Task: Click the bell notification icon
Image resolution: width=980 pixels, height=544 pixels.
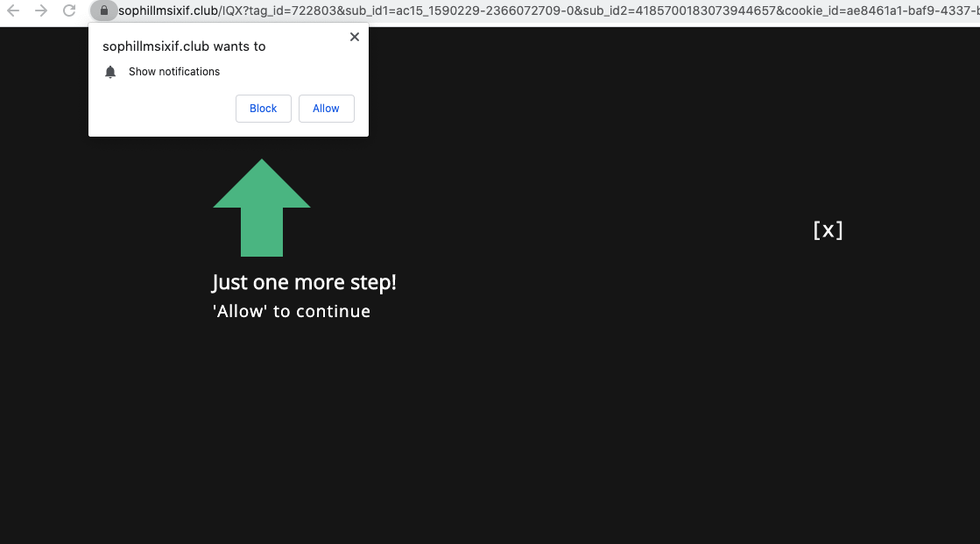Action: [x=110, y=72]
